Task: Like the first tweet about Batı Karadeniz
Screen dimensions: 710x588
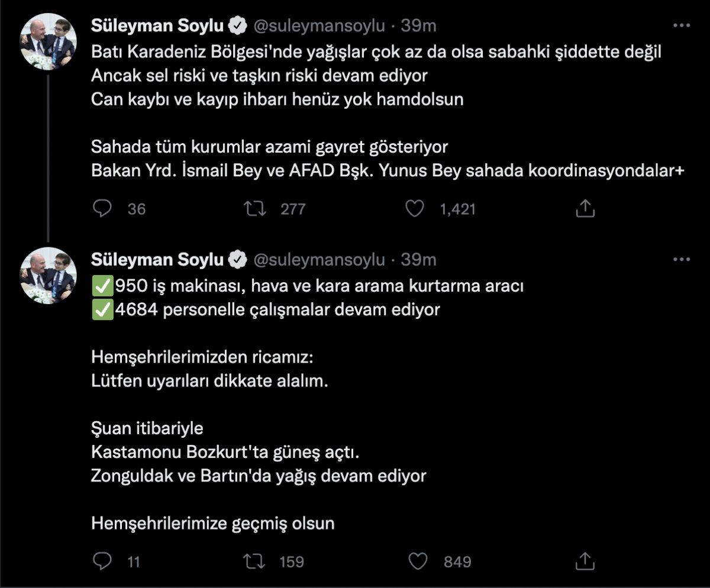Action: (x=416, y=208)
